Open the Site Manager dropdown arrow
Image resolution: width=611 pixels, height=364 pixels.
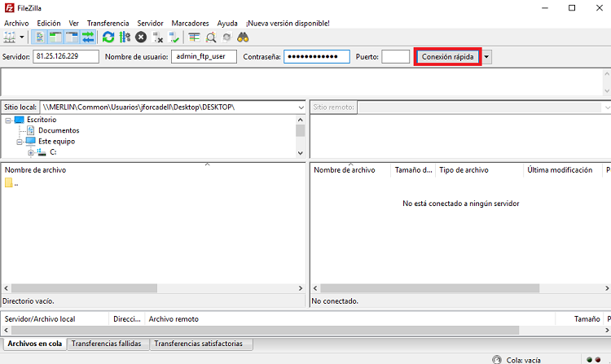pos(22,37)
